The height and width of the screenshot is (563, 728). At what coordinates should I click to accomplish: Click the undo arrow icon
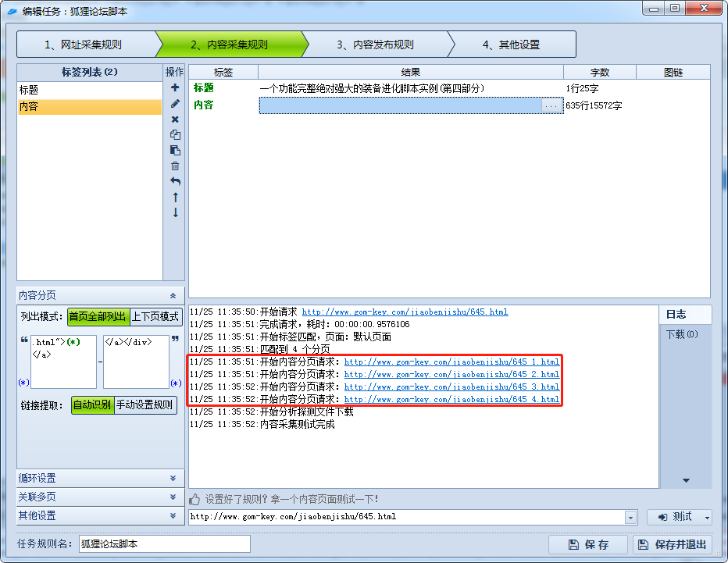coord(175,181)
